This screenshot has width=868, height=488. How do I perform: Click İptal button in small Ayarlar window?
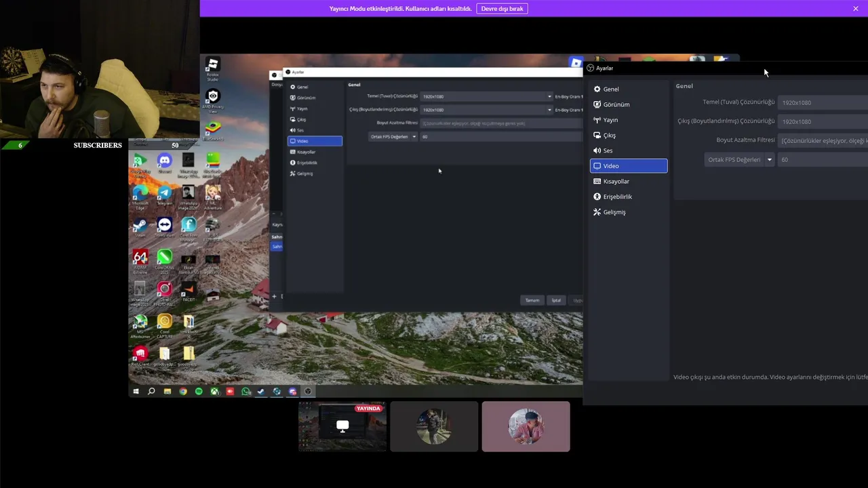point(556,300)
